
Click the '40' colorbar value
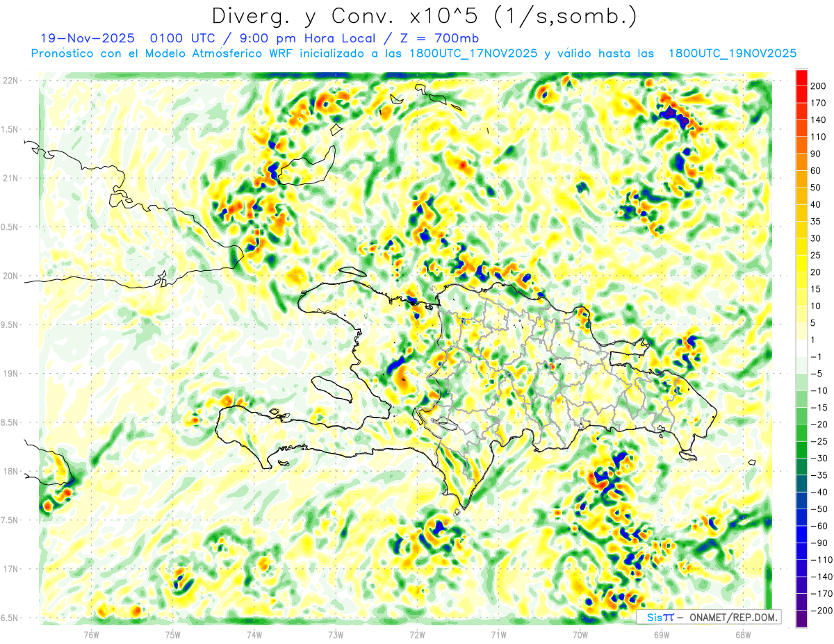pos(817,204)
